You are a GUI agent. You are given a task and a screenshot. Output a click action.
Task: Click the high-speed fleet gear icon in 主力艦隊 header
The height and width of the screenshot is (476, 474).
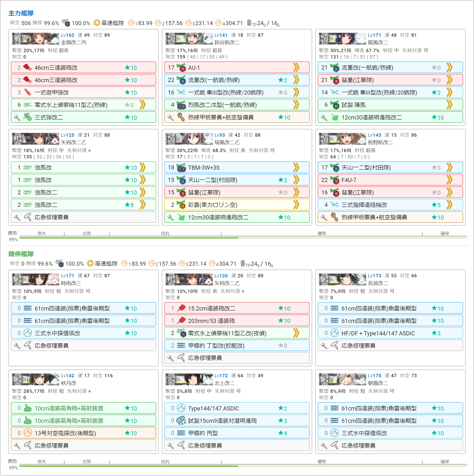(x=97, y=23)
